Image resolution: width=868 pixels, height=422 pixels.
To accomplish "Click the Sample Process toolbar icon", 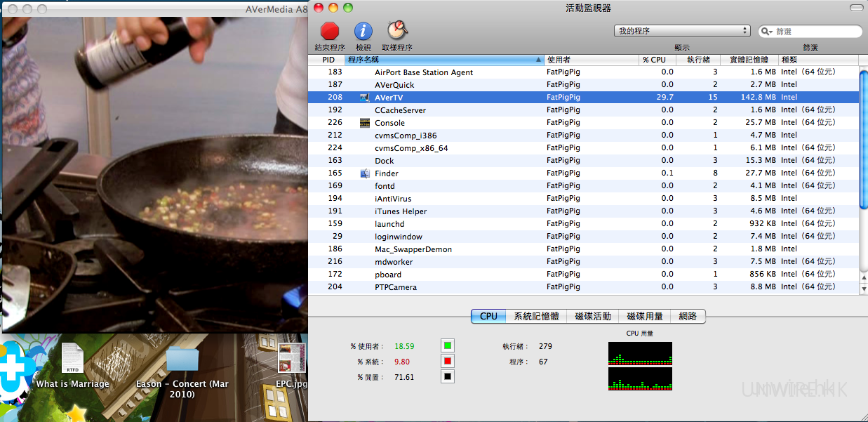I will click(397, 31).
